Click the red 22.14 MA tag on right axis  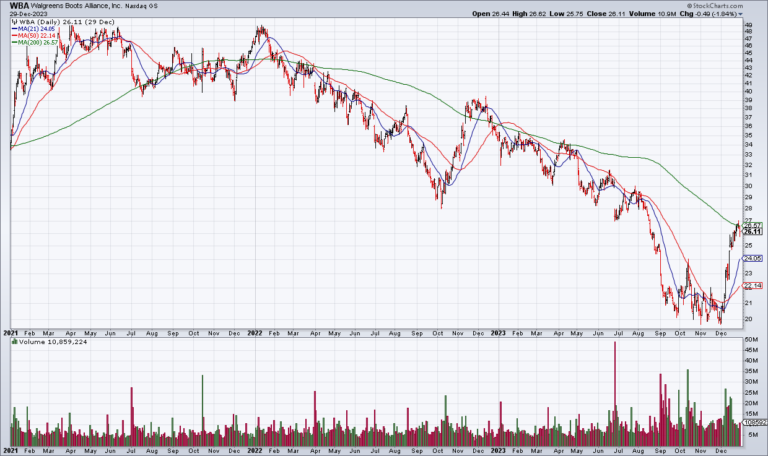pos(754,286)
